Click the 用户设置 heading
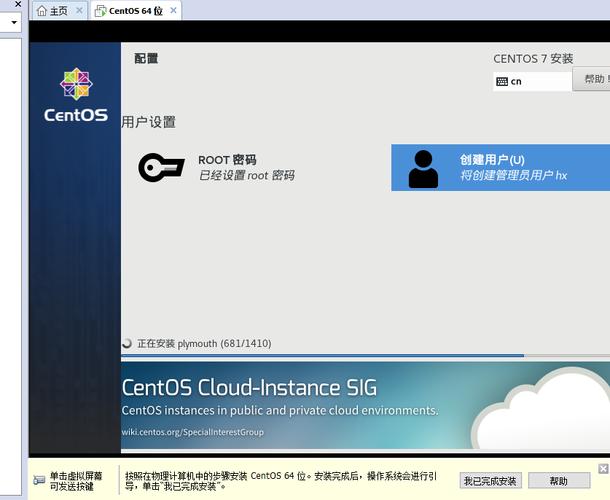This screenshot has width=610, height=500. [x=149, y=122]
